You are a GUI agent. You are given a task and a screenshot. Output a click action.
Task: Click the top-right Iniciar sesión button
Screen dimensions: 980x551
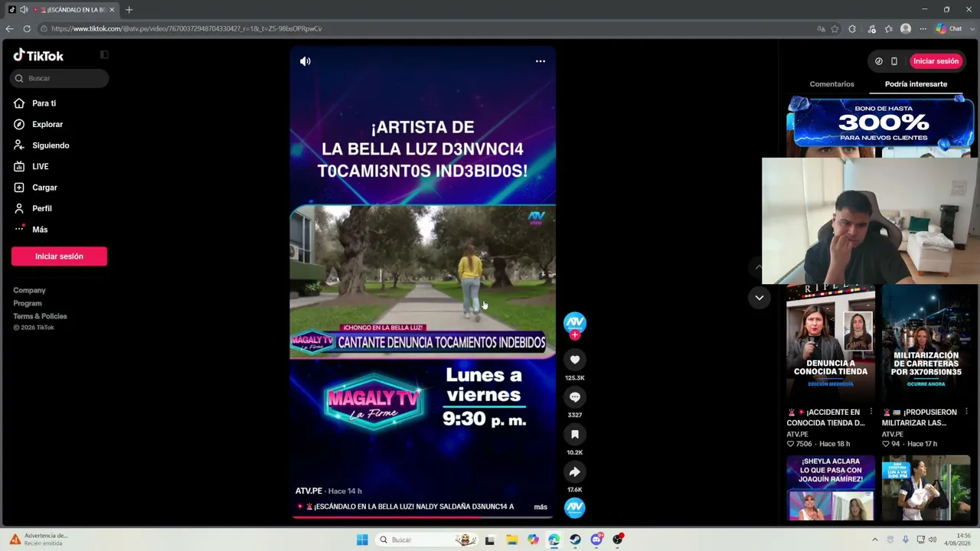[x=936, y=61]
